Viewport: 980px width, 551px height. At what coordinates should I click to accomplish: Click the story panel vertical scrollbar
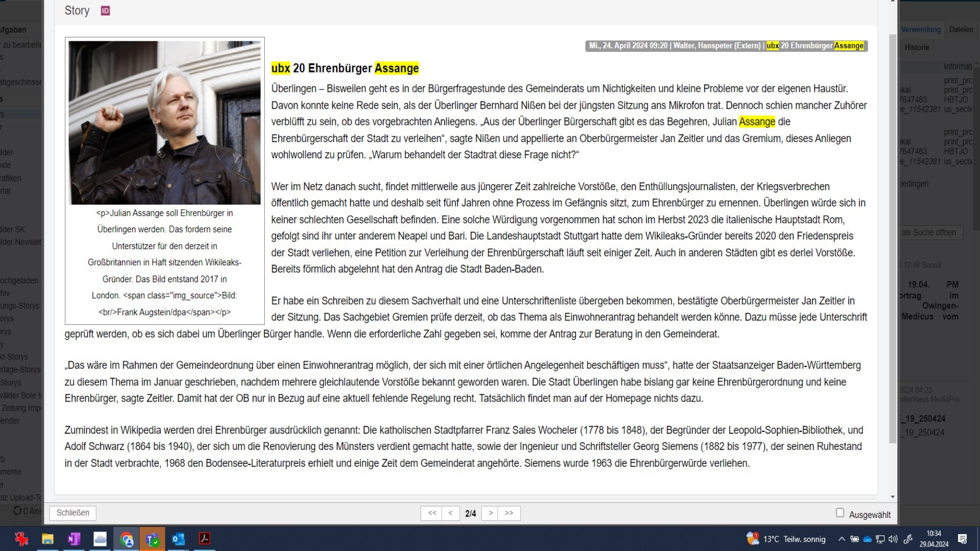pos(892,239)
